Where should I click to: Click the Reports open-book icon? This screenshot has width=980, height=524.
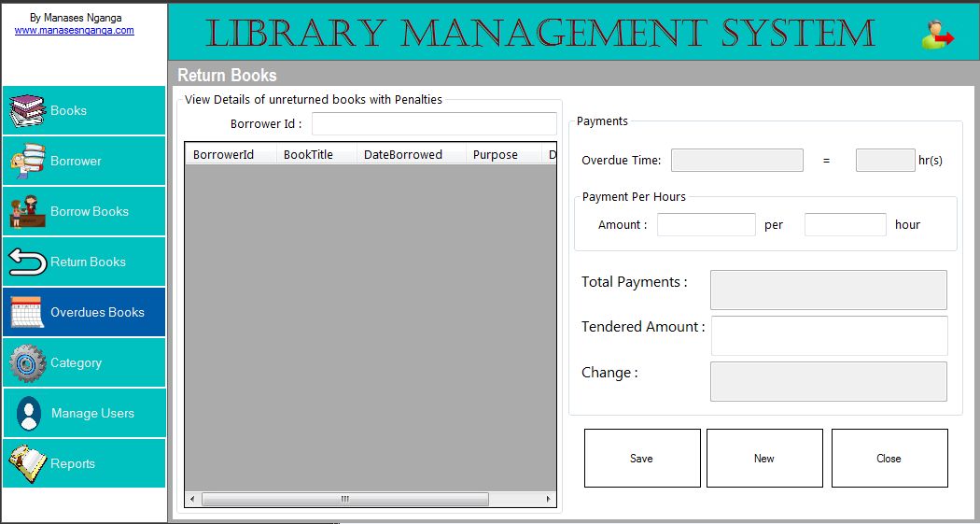click(27, 463)
